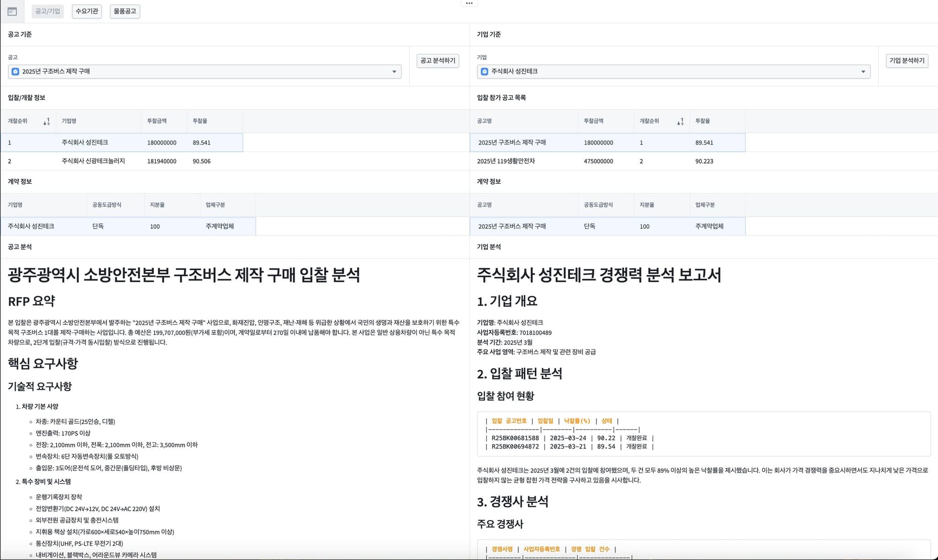Screen dimensions: 938x560
Task: Click the panel layout icon at top-left
Action: [12, 11]
